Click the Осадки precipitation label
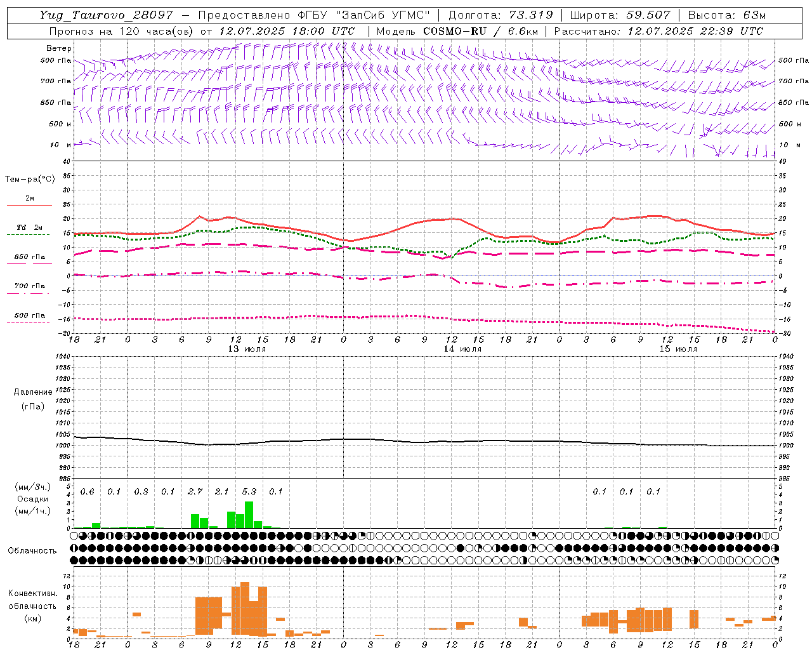The height and width of the screenshot is (650, 812). click(x=33, y=499)
